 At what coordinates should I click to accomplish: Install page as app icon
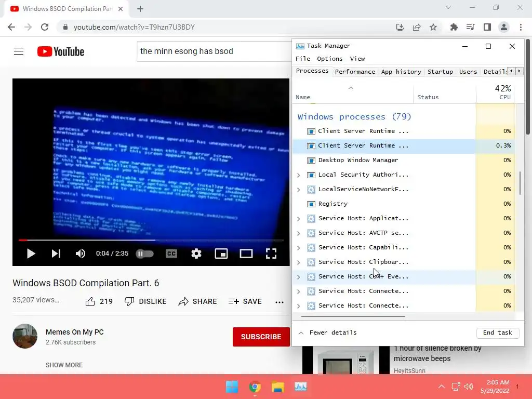click(x=400, y=27)
